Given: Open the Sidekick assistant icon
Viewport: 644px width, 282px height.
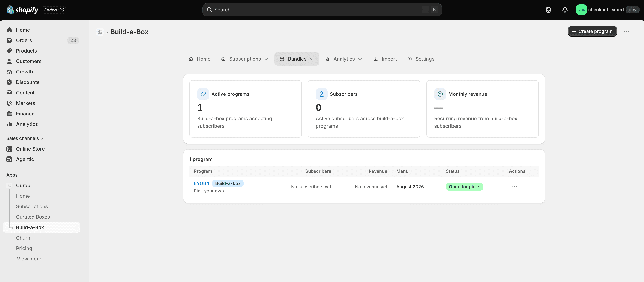Looking at the screenshot, I should tap(549, 10).
